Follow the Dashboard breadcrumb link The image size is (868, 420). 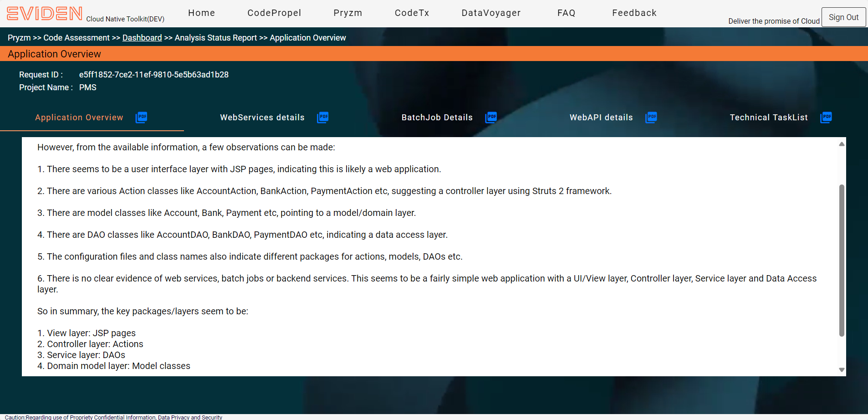[x=142, y=38]
